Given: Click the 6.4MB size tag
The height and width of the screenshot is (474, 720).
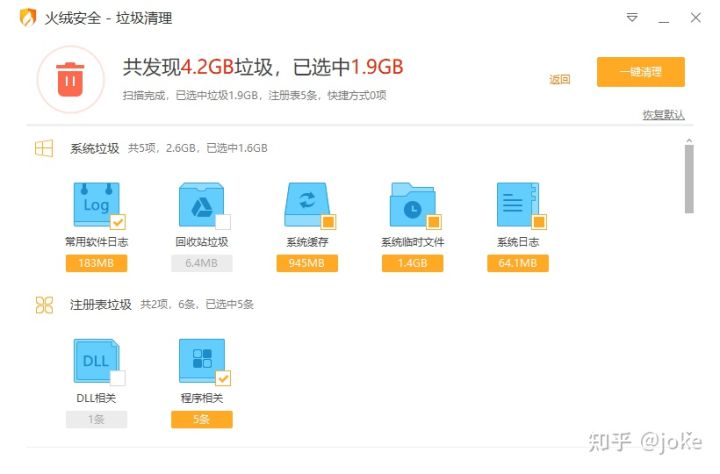Looking at the screenshot, I should [x=202, y=263].
